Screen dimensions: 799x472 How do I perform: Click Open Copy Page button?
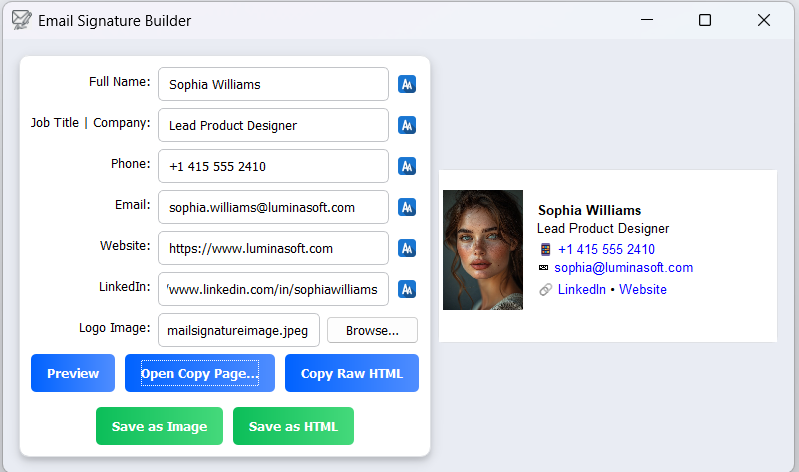[x=200, y=373]
